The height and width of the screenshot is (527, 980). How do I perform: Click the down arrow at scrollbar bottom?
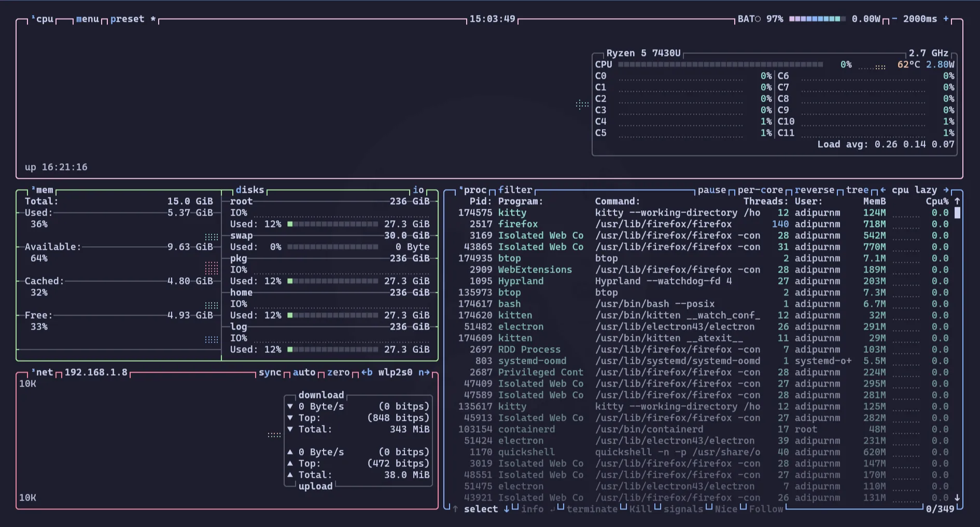point(957,497)
